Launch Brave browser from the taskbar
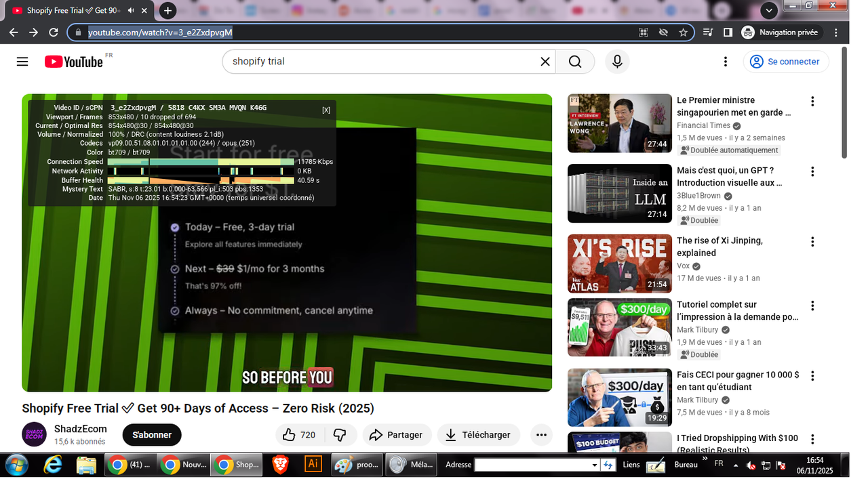This screenshot has width=868, height=502. tap(280, 465)
